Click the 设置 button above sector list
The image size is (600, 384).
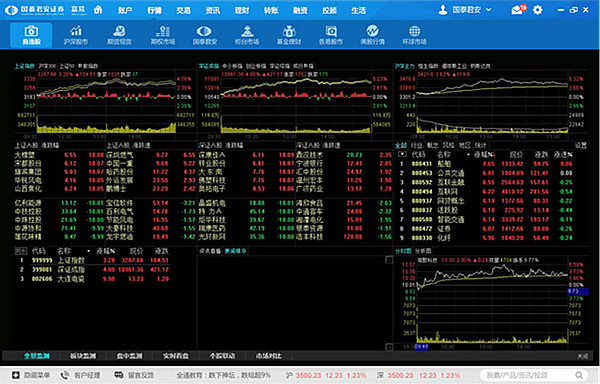click(x=580, y=145)
